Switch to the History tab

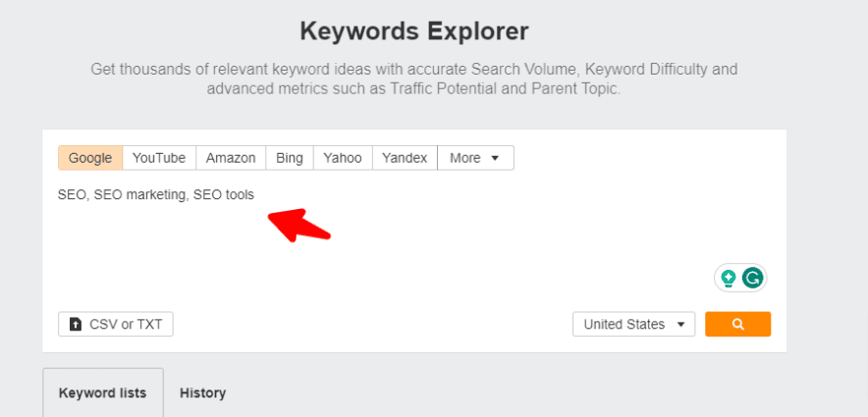point(202,392)
